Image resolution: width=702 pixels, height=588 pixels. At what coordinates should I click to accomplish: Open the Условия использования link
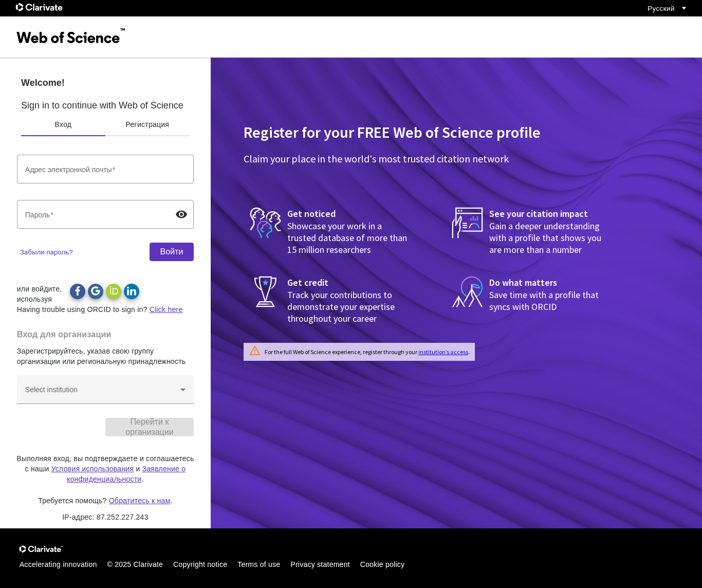pos(93,469)
